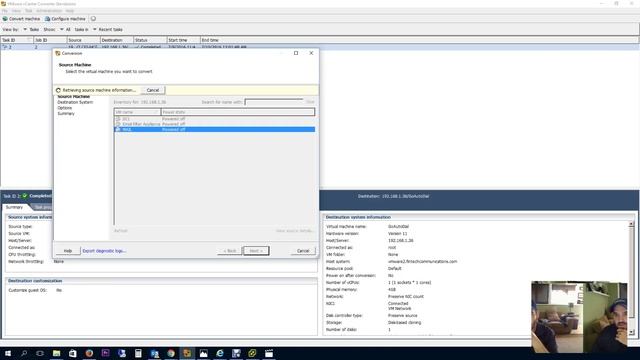Select the first powered off VM row

[x=215, y=119]
